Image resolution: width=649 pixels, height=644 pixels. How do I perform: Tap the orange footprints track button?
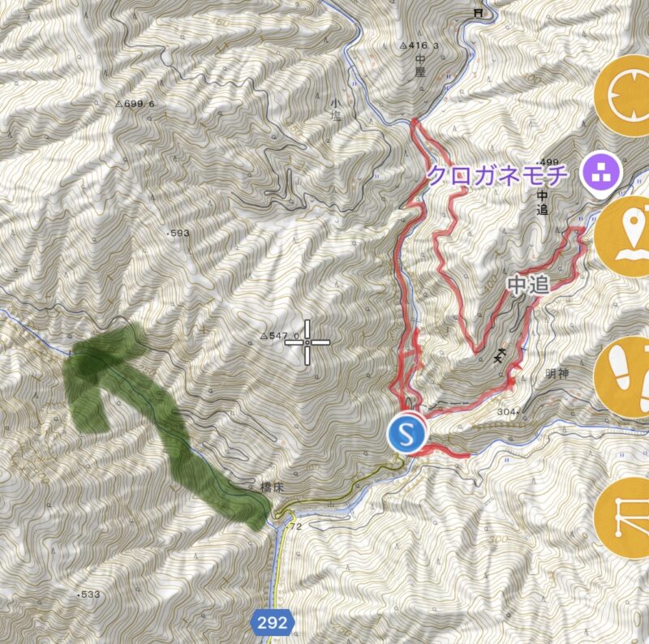point(623,377)
